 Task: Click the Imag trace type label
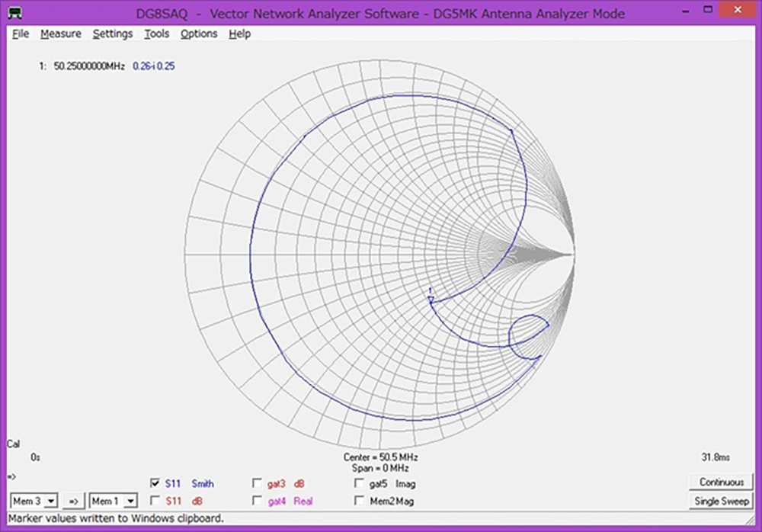tap(405, 484)
